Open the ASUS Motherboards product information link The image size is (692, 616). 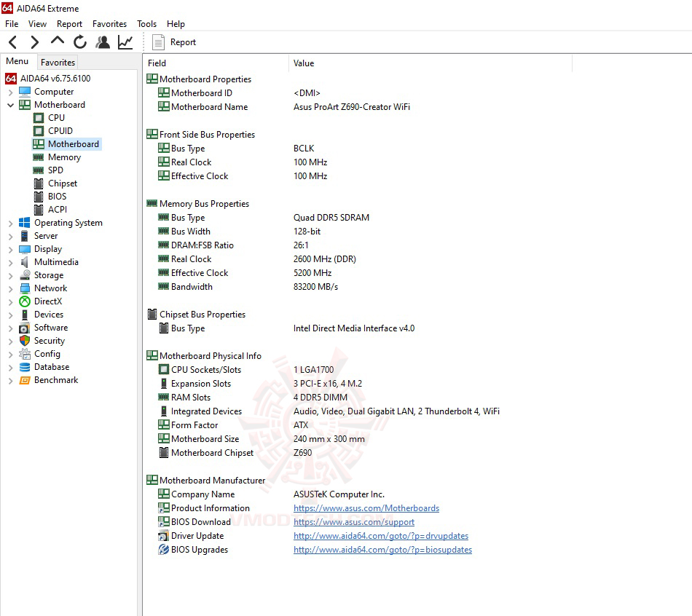click(366, 508)
